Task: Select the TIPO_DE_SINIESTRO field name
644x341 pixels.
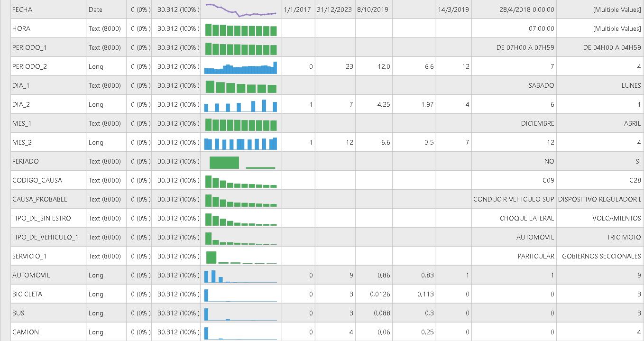Action: 42,218
